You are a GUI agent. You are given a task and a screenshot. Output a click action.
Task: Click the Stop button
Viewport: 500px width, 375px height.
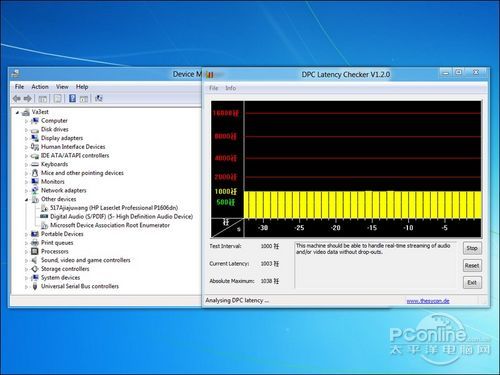click(472, 248)
